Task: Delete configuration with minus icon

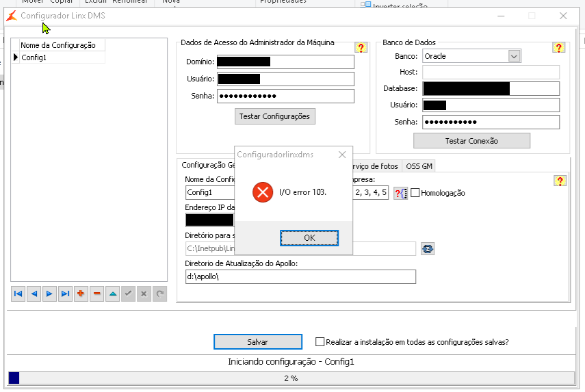Action: (97, 294)
